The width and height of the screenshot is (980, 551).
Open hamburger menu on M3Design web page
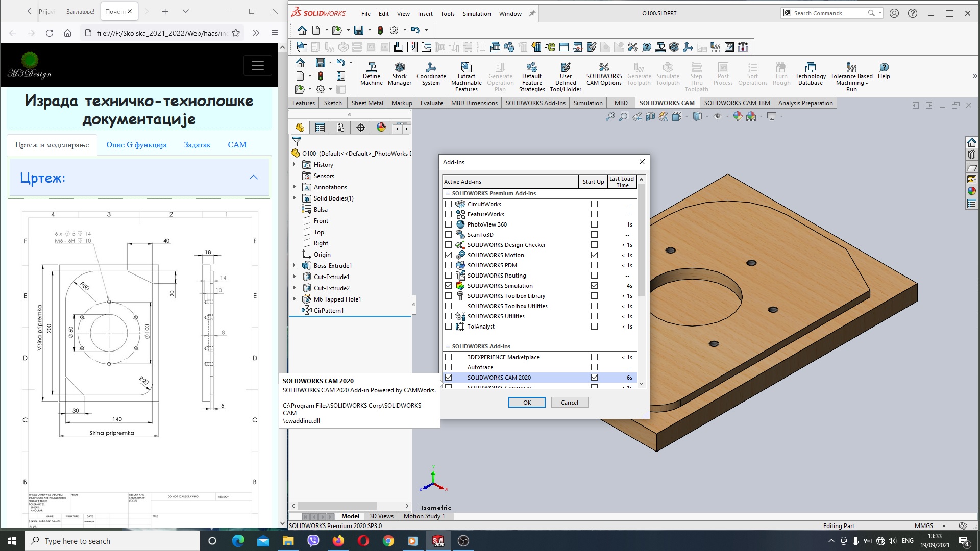tap(258, 65)
